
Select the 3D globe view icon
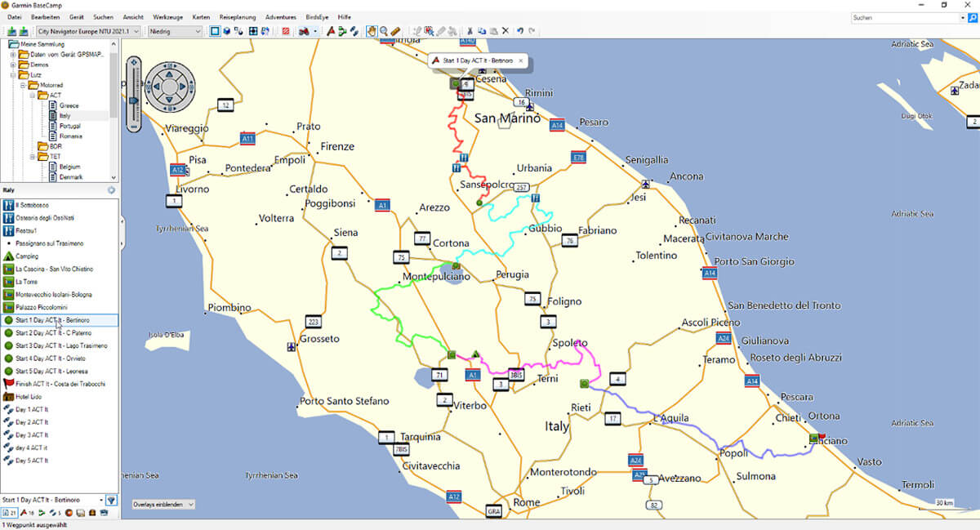coord(226,31)
